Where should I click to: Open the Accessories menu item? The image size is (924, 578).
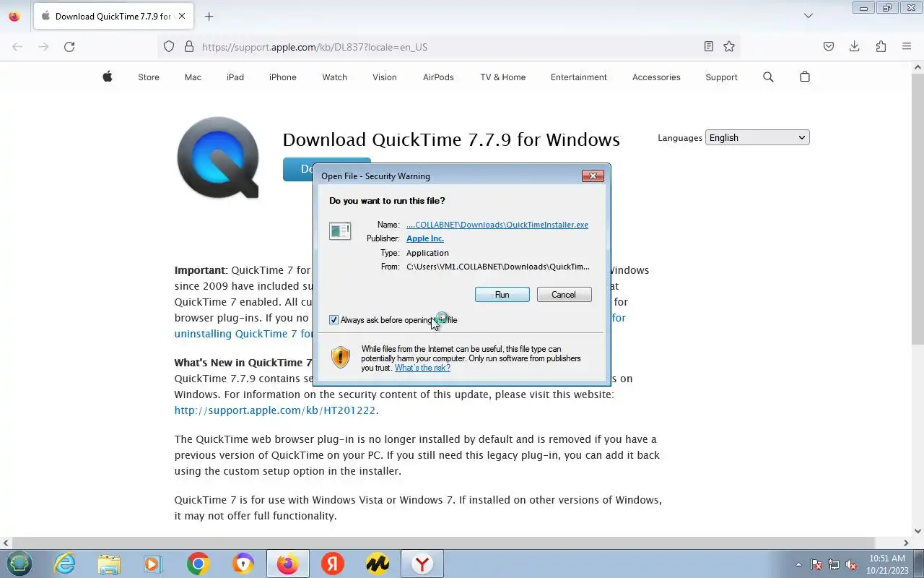(656, 77)
